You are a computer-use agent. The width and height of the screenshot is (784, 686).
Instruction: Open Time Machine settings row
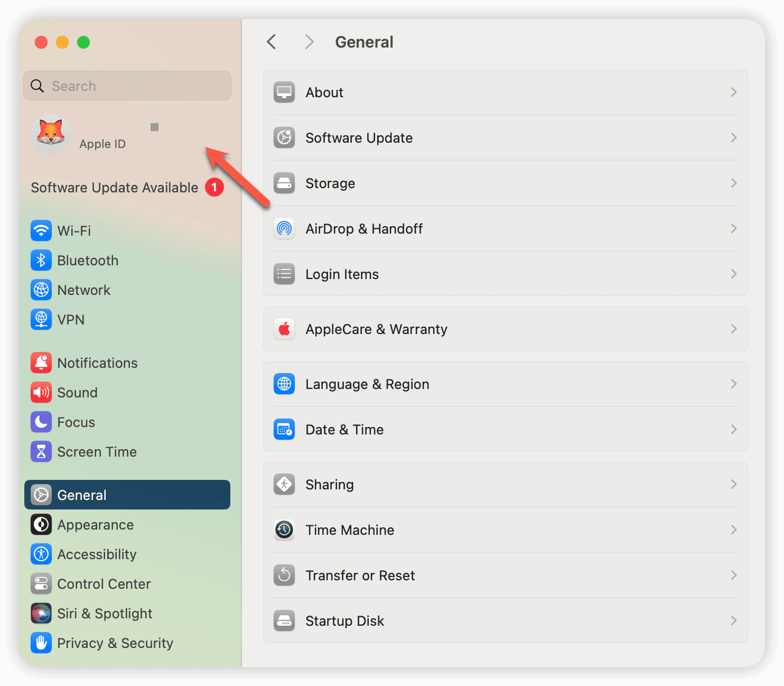pyautogui.click(x=506, y=530)
